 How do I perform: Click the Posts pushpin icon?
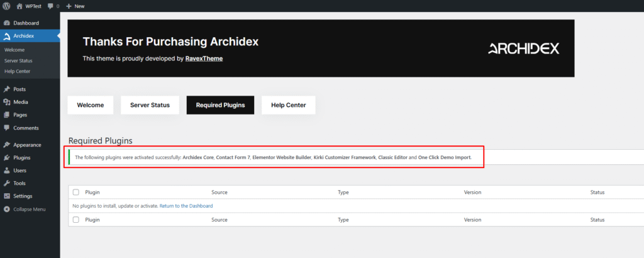click(6, 89)
